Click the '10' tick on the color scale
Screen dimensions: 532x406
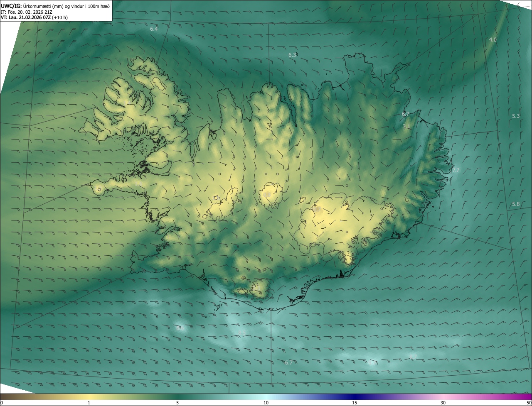266,403
